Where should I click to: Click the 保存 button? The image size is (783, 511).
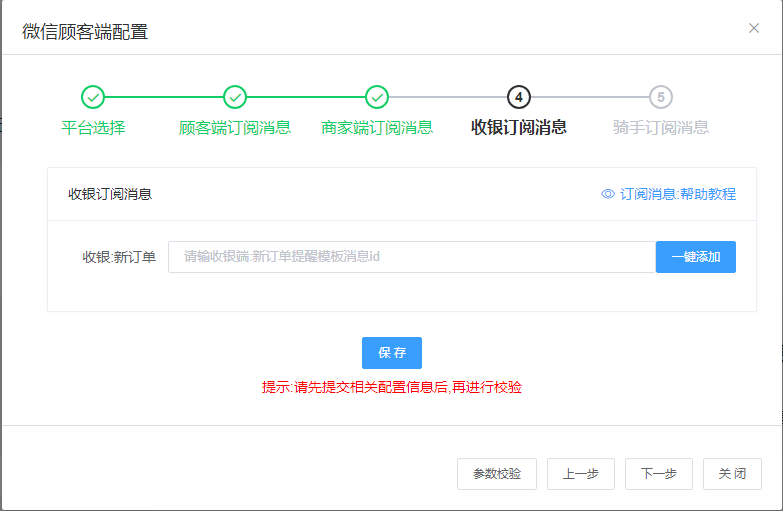click(x=392, y=353)
